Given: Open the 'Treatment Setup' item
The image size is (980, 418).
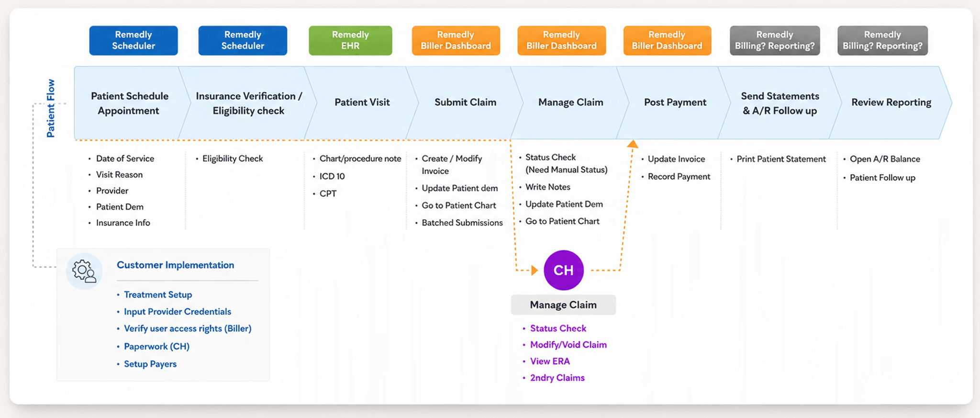Looking at the screenshot, I should pos(158,294).
